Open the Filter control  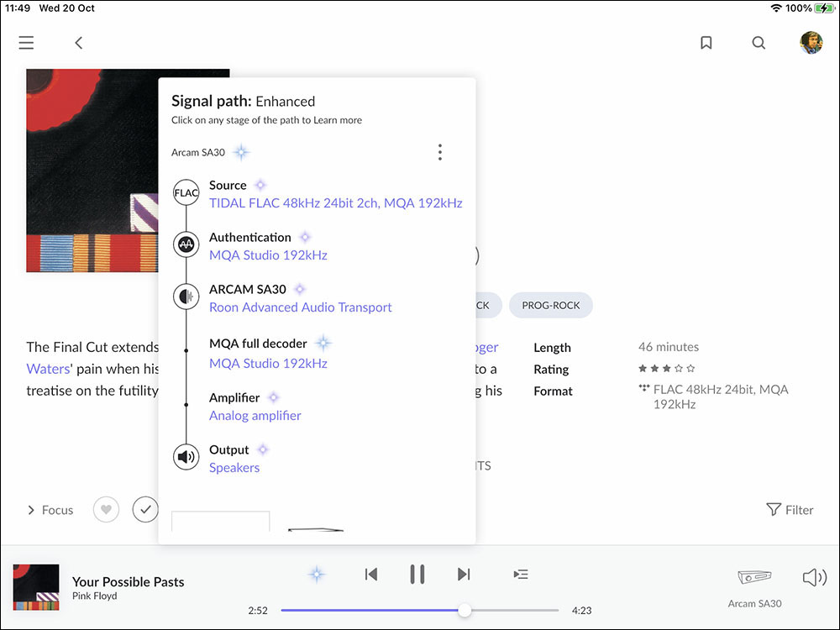point(790,510)
